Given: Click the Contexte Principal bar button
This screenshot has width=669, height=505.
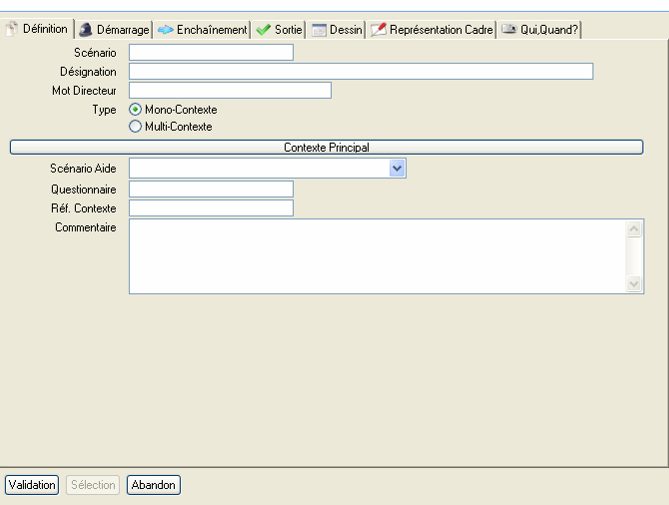Looking at the screenshot, I should pyautogui.click(x=326, y=147).
